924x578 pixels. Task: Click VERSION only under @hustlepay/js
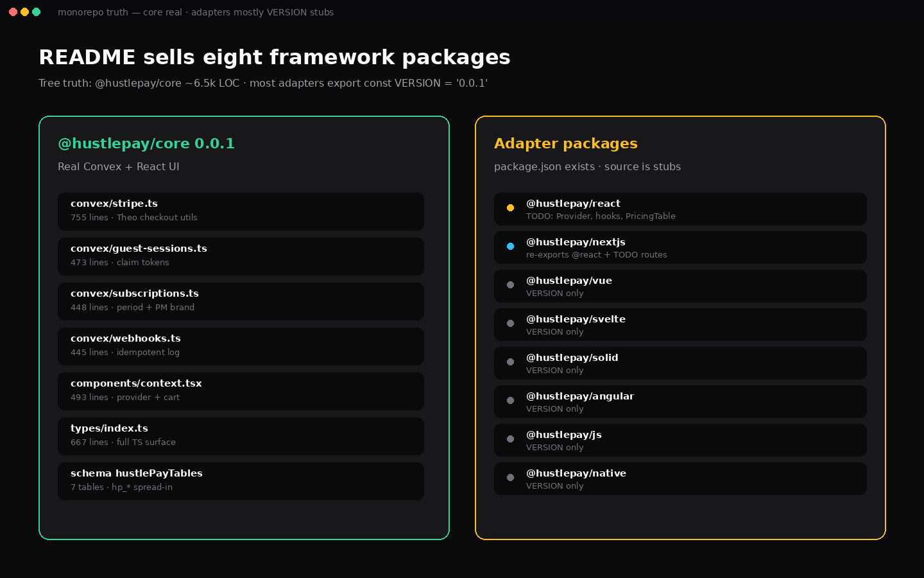(x=555, y=448)
